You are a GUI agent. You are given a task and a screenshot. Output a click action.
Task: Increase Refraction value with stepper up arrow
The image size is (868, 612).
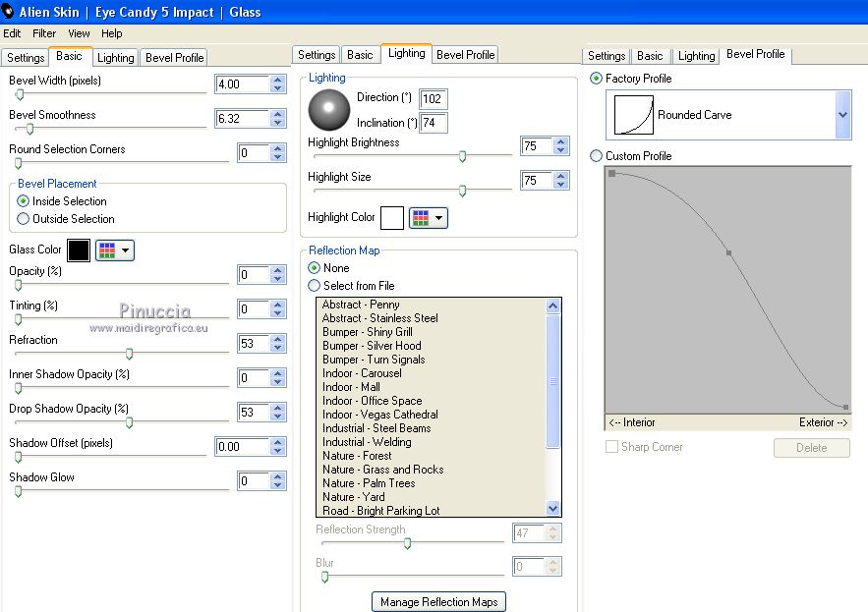[x=278, y=339]
